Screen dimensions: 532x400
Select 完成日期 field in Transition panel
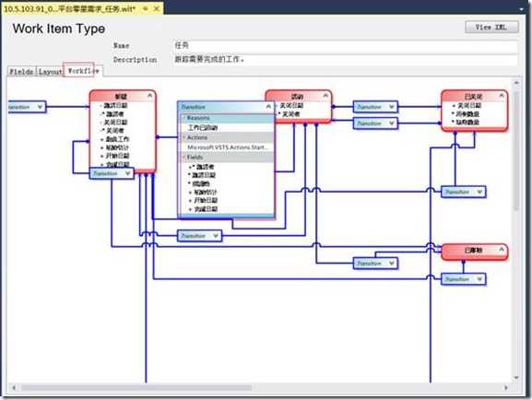(x=206, y=209)
